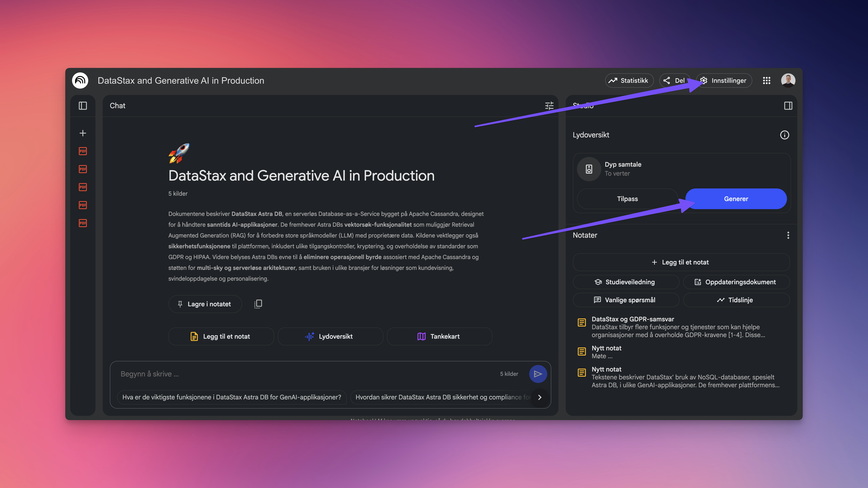868x488 pixels.
Task: Click the 5 kilder text under title
Action: 178,194
